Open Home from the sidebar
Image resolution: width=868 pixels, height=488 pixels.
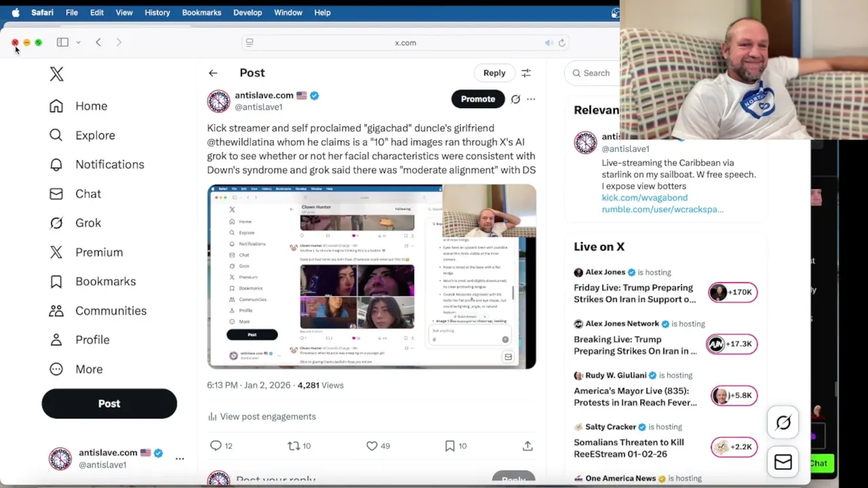(x=78, y=106)
